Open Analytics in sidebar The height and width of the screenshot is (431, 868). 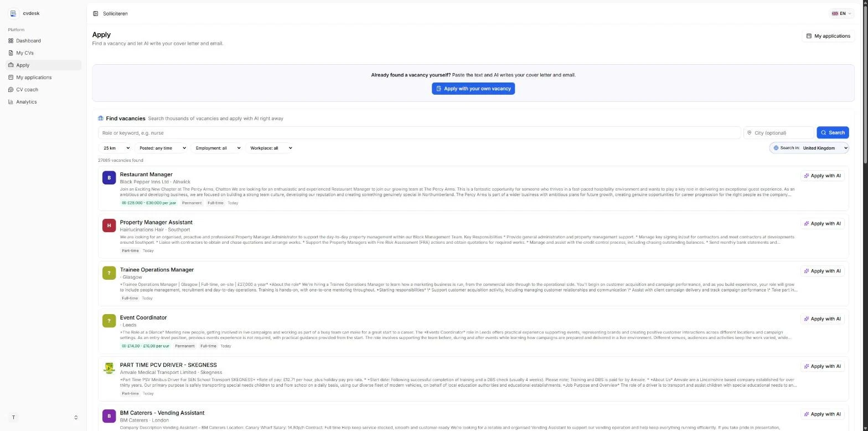point(44,102)
